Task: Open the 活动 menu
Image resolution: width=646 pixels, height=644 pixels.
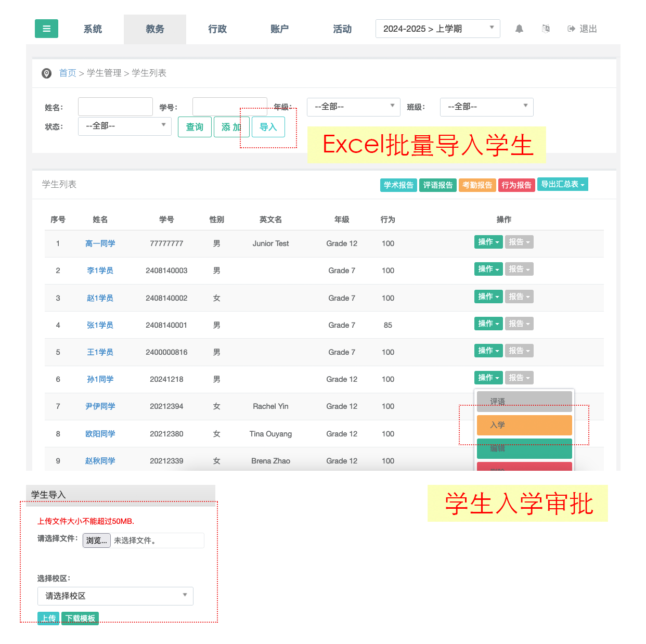Action: coord(342,29)
